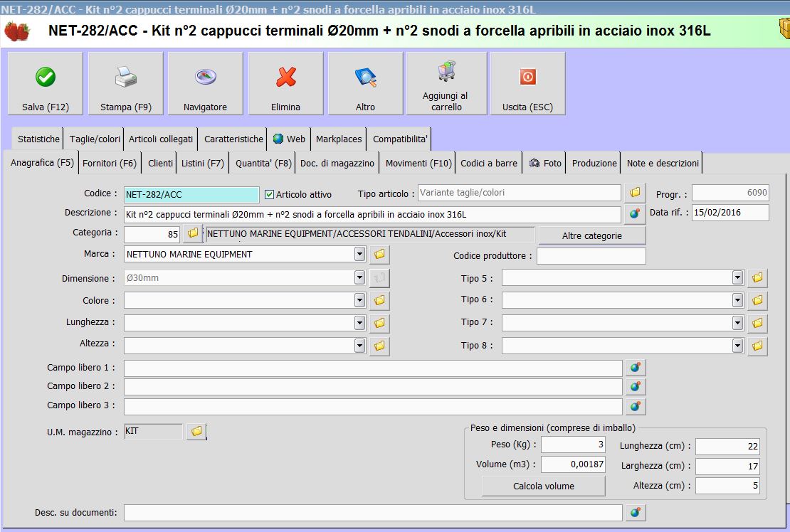Open folder icon next to Categoria code
The image size is (790, 532).
point(192,233)
